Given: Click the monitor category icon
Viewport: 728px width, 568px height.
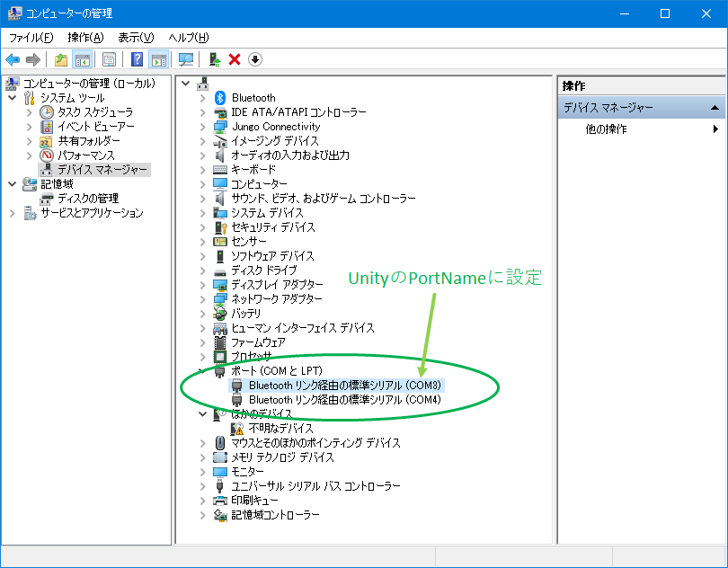Looking at the screenshot, I should pyautogui.click(x=220, y=472).
